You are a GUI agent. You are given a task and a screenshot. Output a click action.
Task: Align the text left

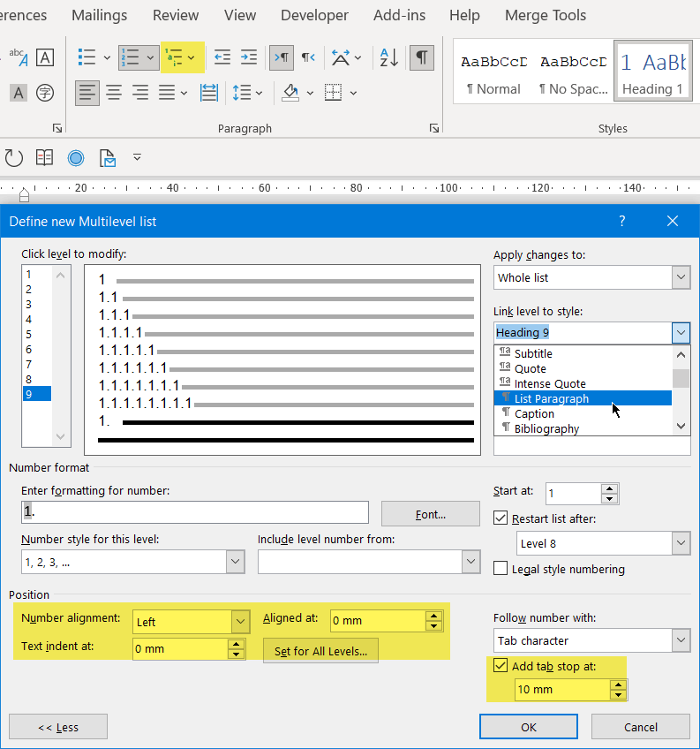tap(87, 93)
